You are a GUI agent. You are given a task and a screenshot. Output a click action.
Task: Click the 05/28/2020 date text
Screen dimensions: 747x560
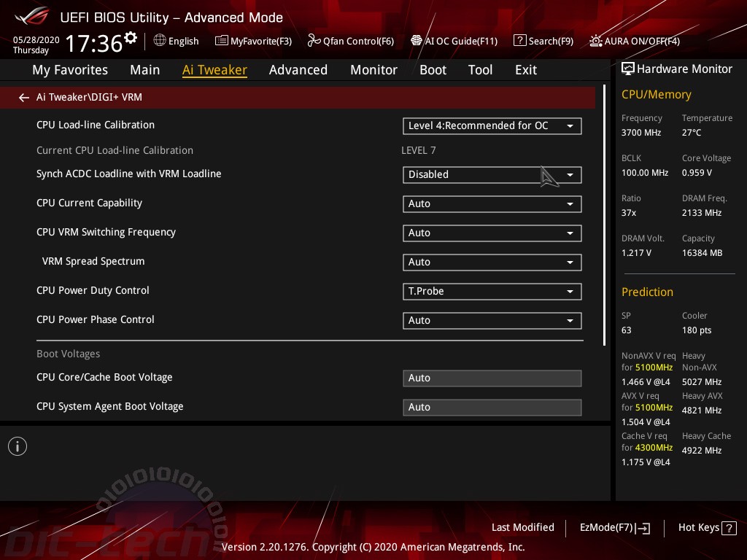pos(36,40)
